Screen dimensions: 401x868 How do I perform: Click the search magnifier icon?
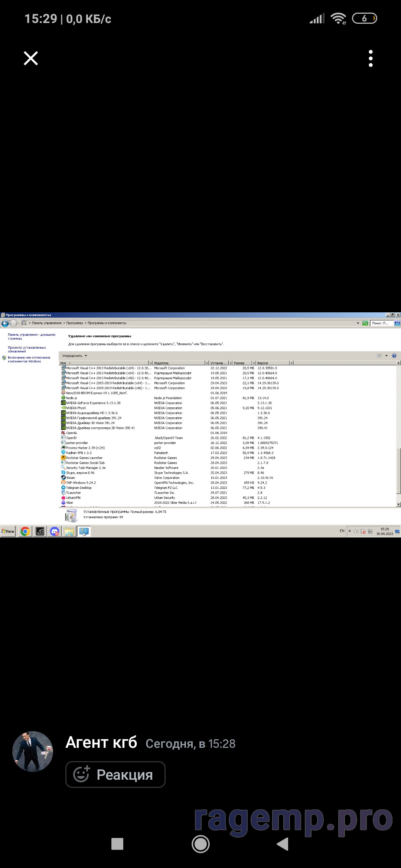[397, 323]
